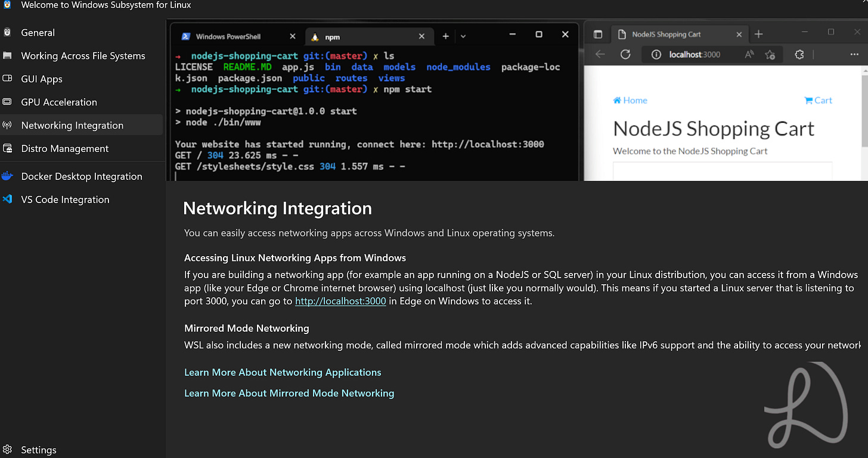Click the Linux penguin npm tab icon
Image resolution: width=868 pixels, height=458 pixels.
[316, 36]
